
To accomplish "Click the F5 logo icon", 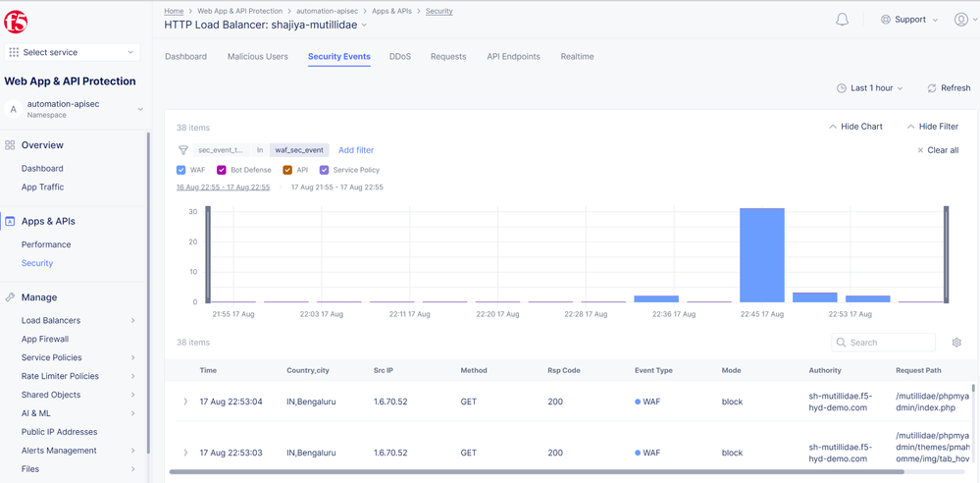I will pyautogui.click(x=16, y=21).
